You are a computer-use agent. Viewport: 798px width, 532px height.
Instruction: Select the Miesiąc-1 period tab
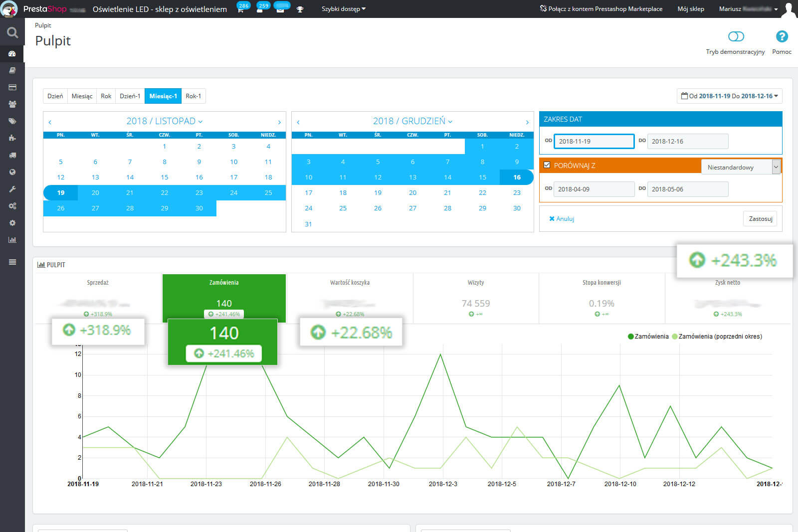[163, 96]
